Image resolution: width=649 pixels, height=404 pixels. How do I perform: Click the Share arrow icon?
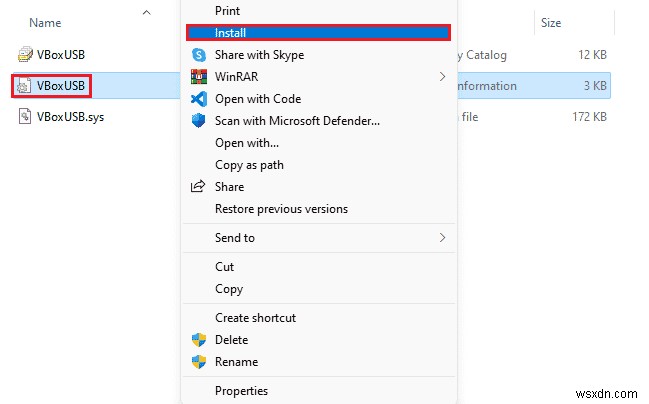pyautogui.click(x=197, y=187)
